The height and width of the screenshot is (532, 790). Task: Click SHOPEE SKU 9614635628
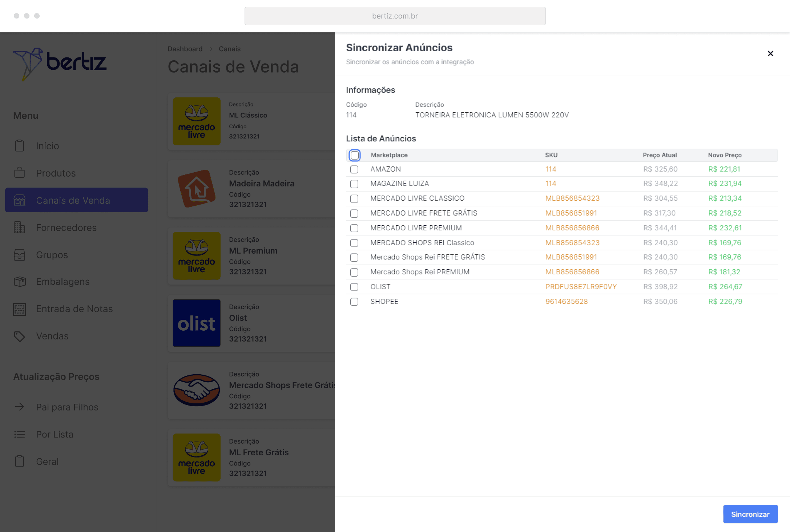[567, 302]
